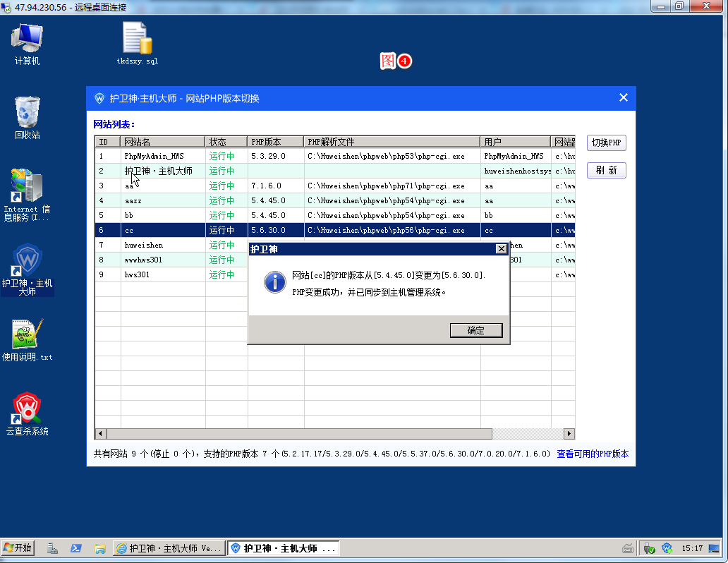The height and width of the screenshot is (563, 728).
Task: Click the 15:17 taskbar clock
Action: click(x=692, y=549)
